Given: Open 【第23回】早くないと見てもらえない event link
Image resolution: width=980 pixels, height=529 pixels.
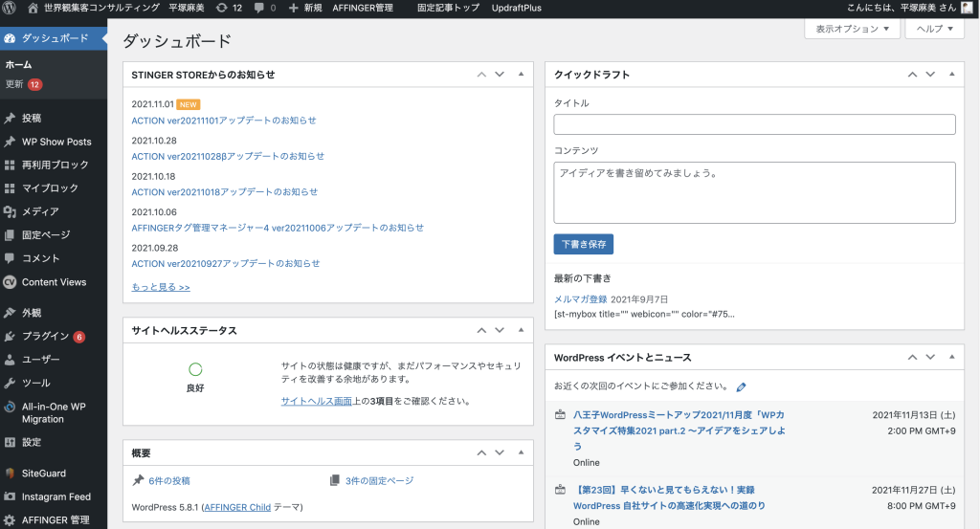Looking at the screenshot, I should click(x=669, y=497).
